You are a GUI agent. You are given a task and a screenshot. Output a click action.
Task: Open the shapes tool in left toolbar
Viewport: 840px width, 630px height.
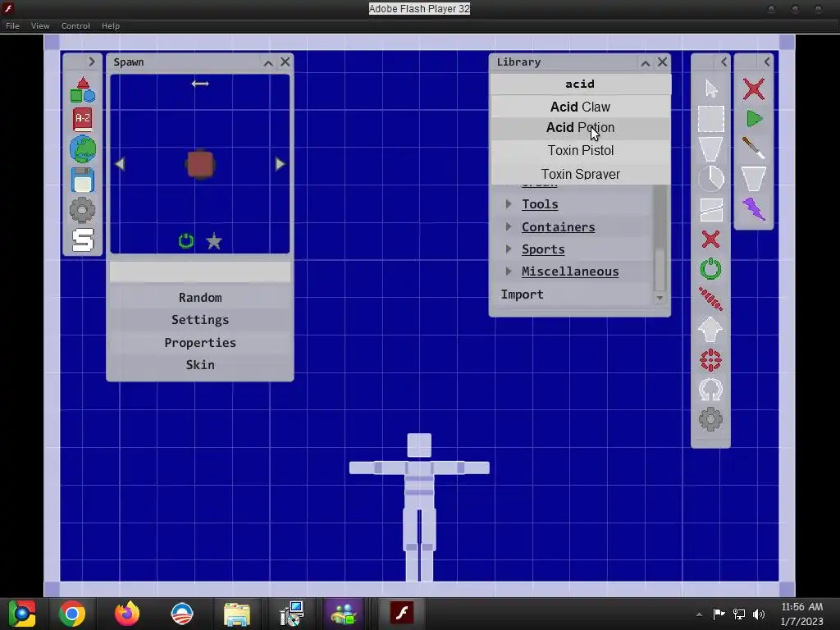coord(83,89)
